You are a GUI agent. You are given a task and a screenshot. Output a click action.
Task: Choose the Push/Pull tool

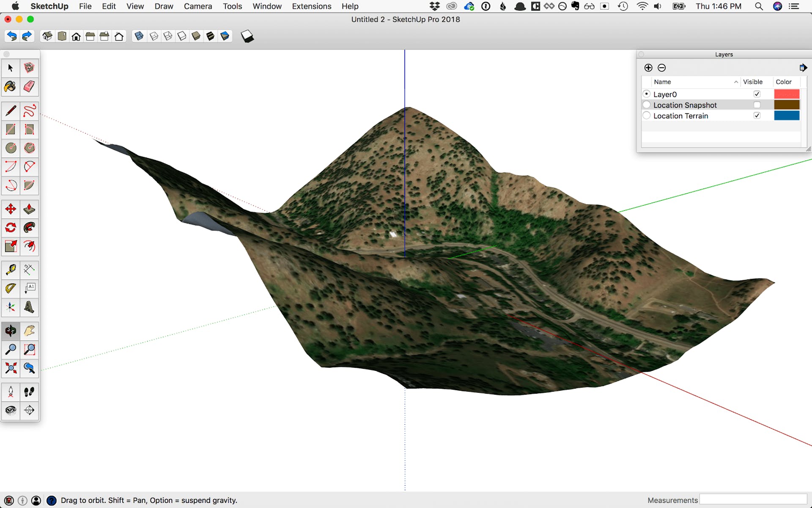point(29,209)
